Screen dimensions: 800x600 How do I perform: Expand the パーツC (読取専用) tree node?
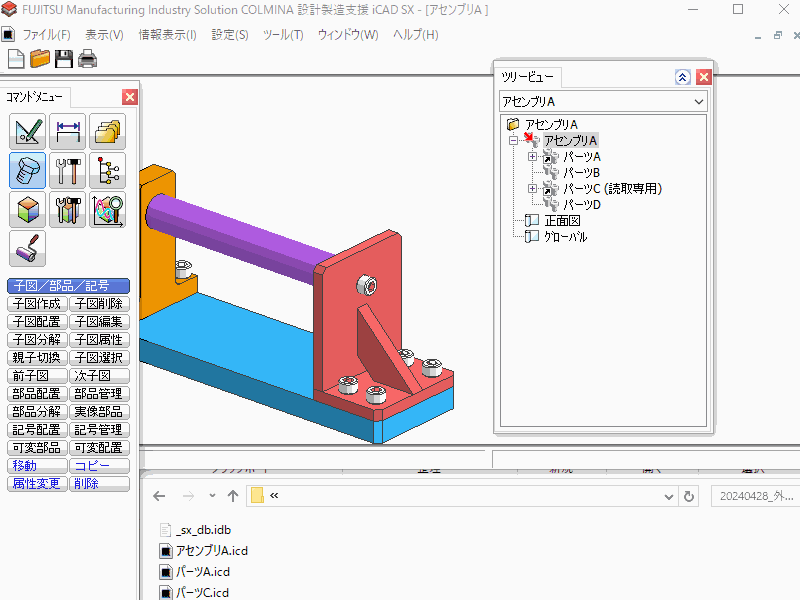click(x=533, y=189)
